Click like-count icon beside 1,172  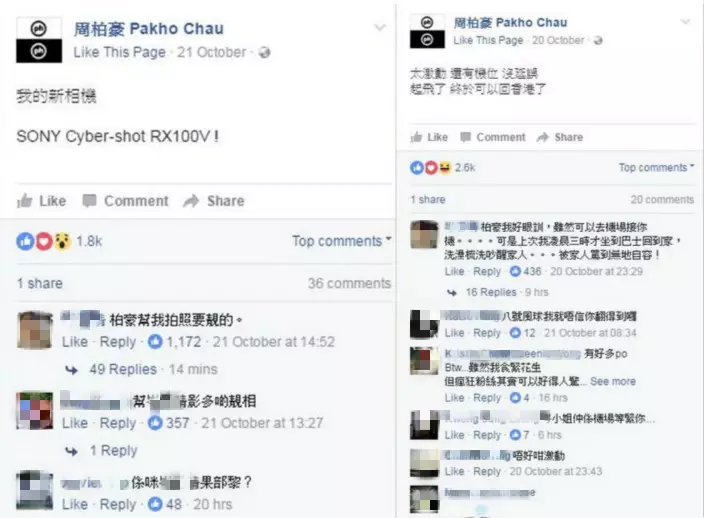155,342
